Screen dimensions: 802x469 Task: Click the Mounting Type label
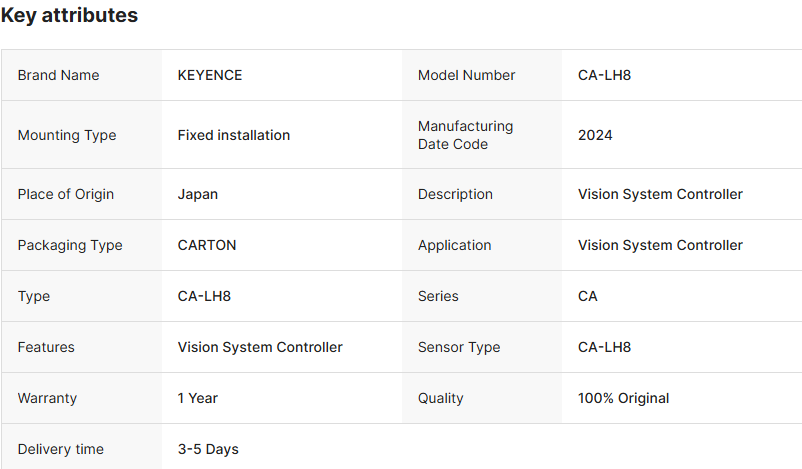coord(67,135)
